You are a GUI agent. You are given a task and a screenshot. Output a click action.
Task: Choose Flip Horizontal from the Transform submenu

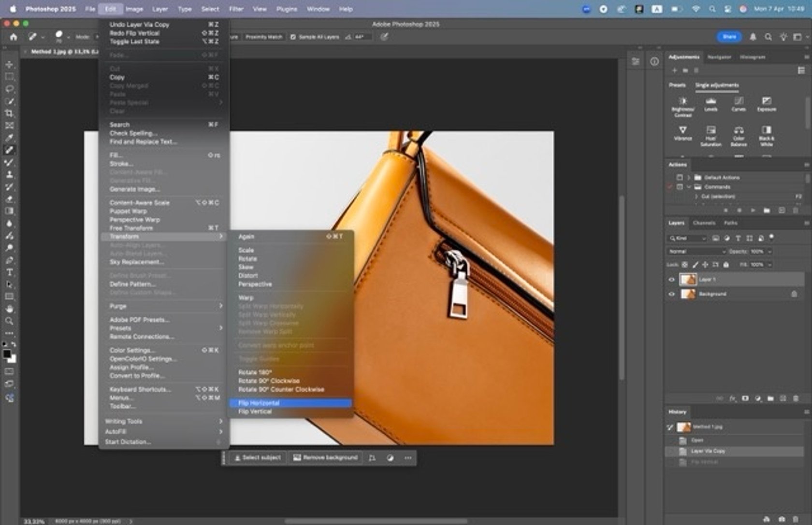pos(260,402)
